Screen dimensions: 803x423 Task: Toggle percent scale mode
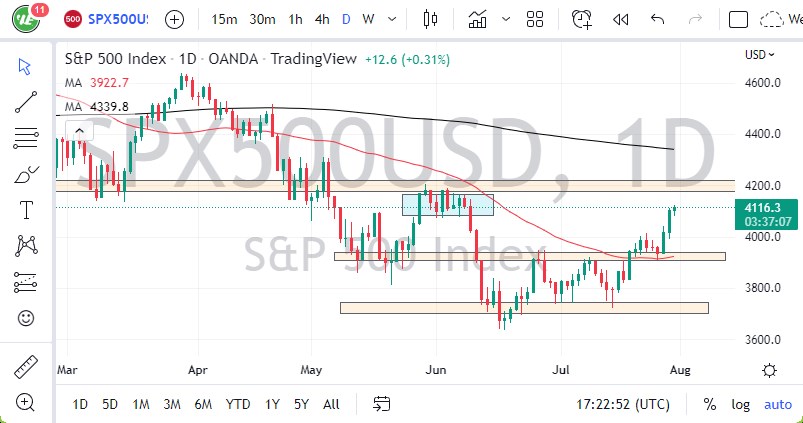(710, 404)
